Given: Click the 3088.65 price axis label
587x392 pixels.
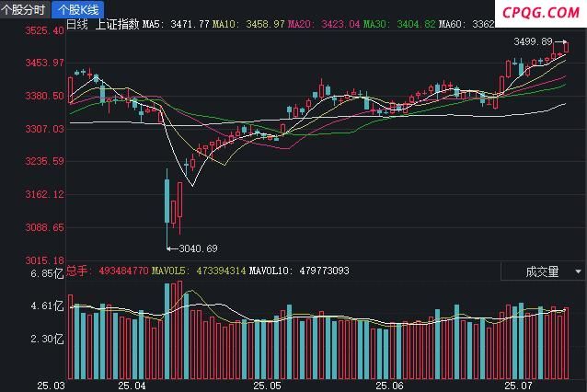Looking at the screenshot, I should (x=44, y=227).
